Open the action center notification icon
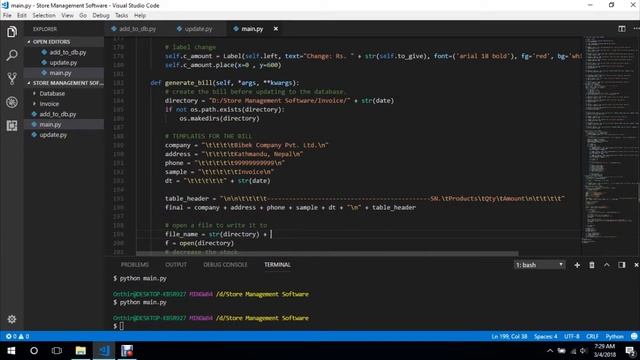This screenshot has height=360, width=640. point(631,351)
